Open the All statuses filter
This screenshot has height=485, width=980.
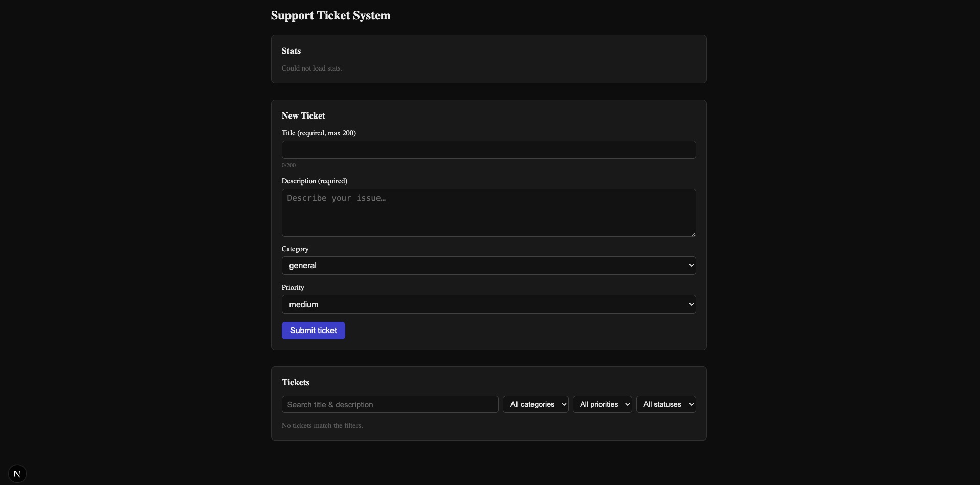pyautogui.click(x=665, y=404)
